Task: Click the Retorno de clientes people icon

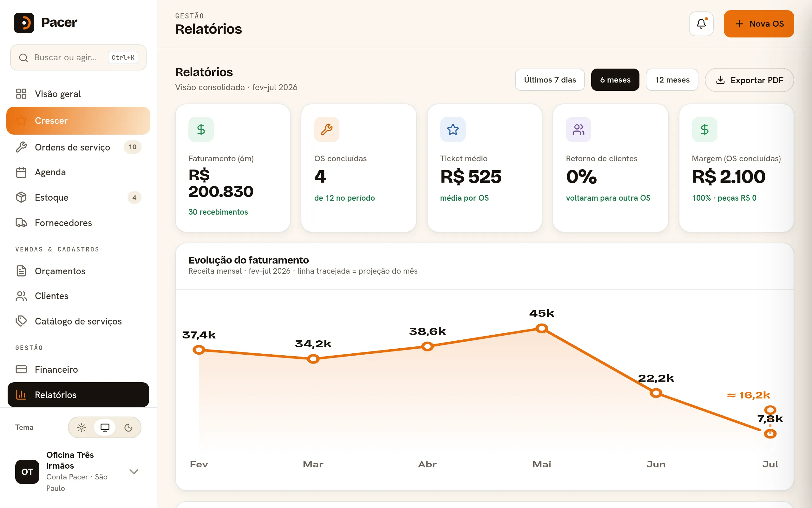Action: 579,129
